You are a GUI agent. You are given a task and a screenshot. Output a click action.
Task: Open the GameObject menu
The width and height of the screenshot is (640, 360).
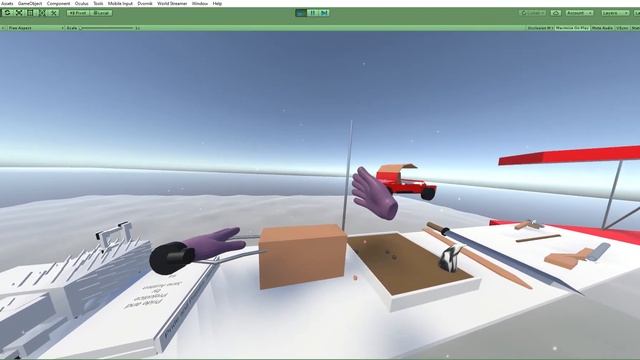click(x=30, y=3)
